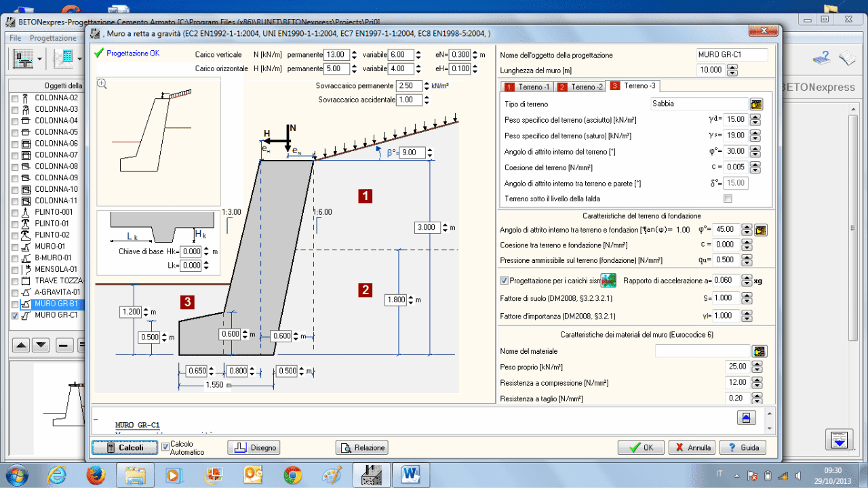Check the MENSOLA-01 checkbox in object list
The width and height of the screenshot is (868, 488).
(15, 269)
